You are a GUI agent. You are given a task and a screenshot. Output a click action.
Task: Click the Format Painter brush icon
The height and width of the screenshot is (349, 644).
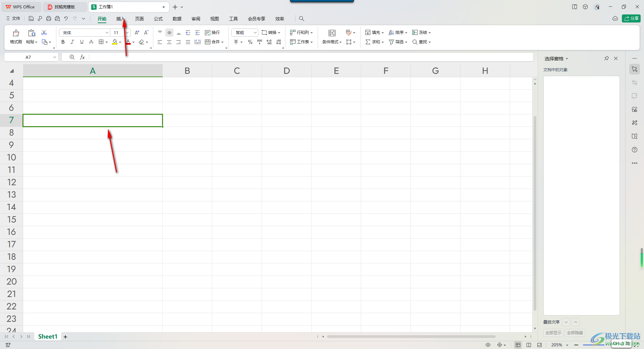point(16,33)
